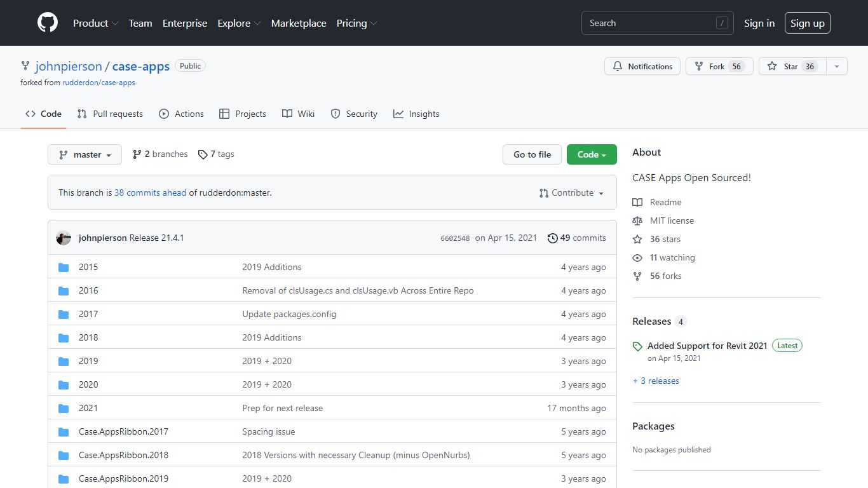Open the Release 21.4.1 commit message

[157, 238]
